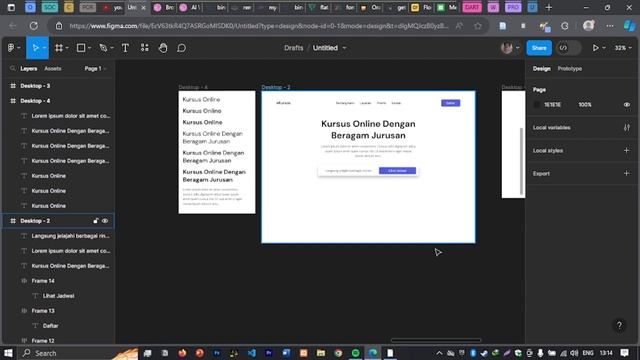
Task: Click the horizontal canvas scrollbar
Action: (436, 340)
